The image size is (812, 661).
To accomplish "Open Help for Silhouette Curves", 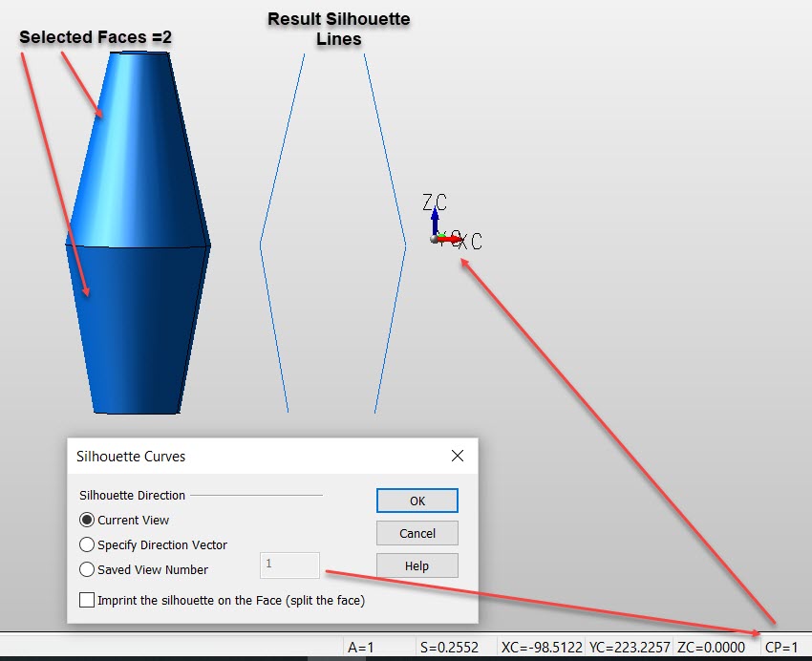I will coord(417,565).
